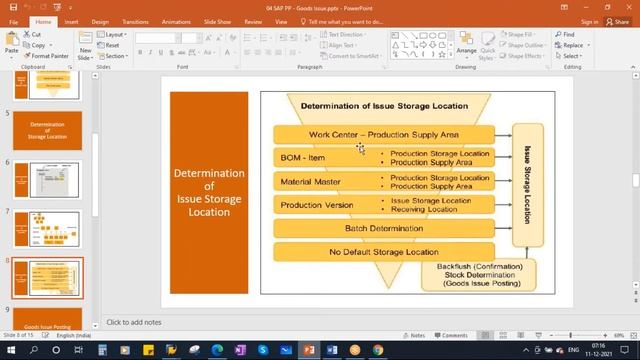Click Find in the Editing group

pos(565,35)
